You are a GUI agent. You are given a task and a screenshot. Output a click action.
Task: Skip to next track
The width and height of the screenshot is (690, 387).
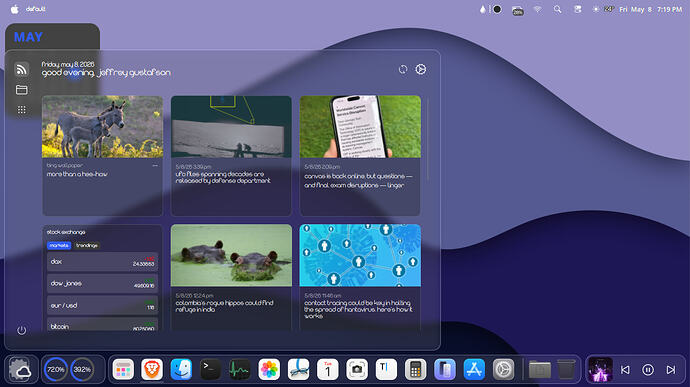click(x=671, y=370)
